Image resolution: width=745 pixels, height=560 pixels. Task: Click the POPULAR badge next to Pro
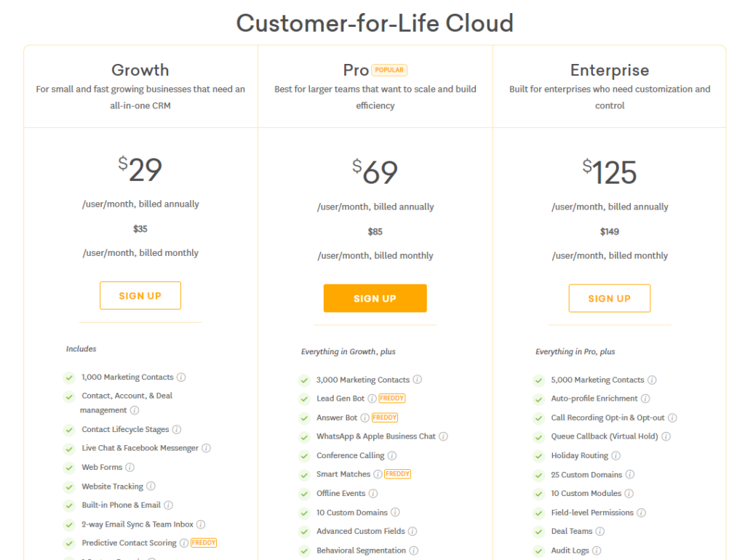[389, 70]
